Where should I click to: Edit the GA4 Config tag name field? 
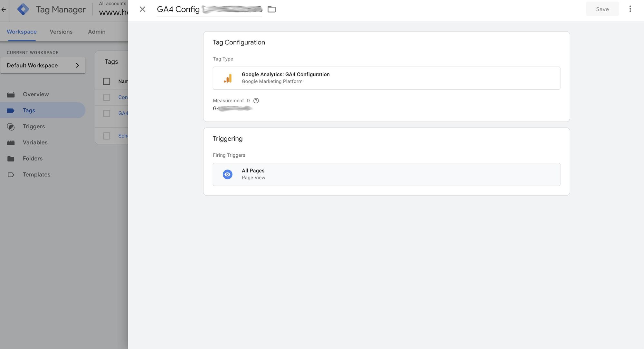click(x=209, y=9)
